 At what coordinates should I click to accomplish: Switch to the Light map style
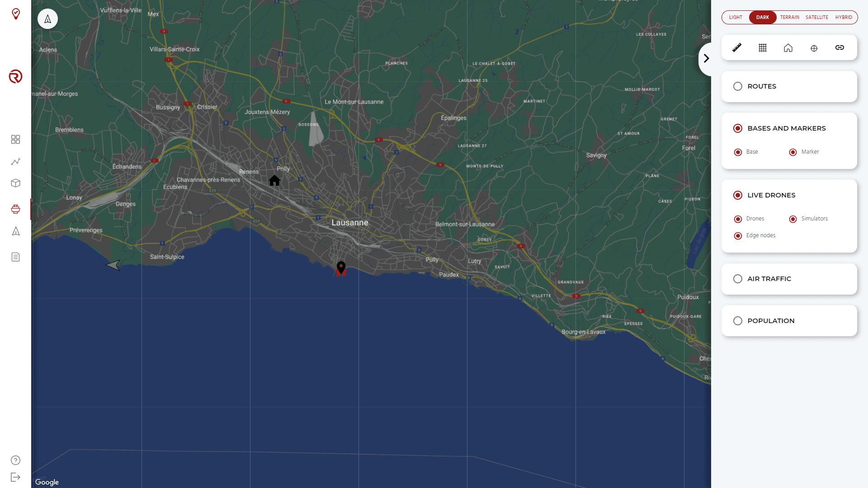coord(736,17)
